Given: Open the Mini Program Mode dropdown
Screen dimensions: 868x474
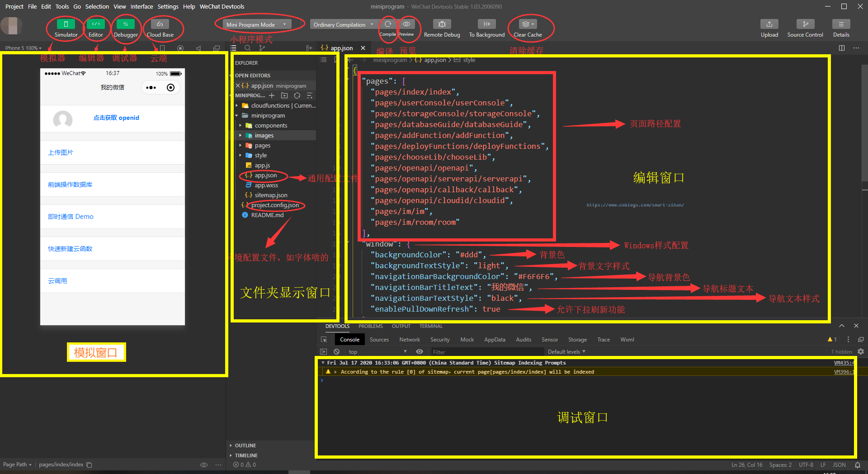Looking at the screenshot, I should point(256,25).
